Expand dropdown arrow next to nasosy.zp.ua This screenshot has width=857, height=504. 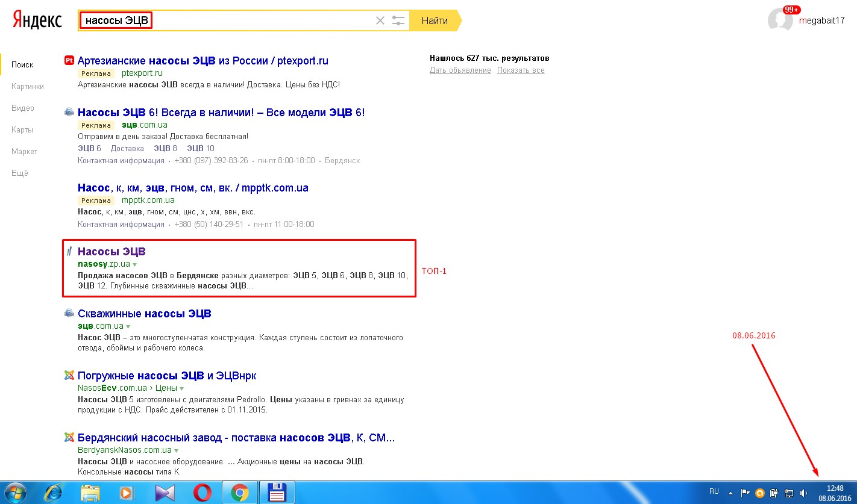(135, 265)
